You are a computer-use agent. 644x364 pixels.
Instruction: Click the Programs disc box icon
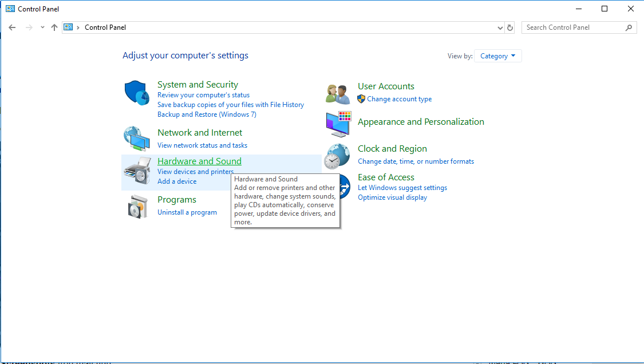coord(137,206)
